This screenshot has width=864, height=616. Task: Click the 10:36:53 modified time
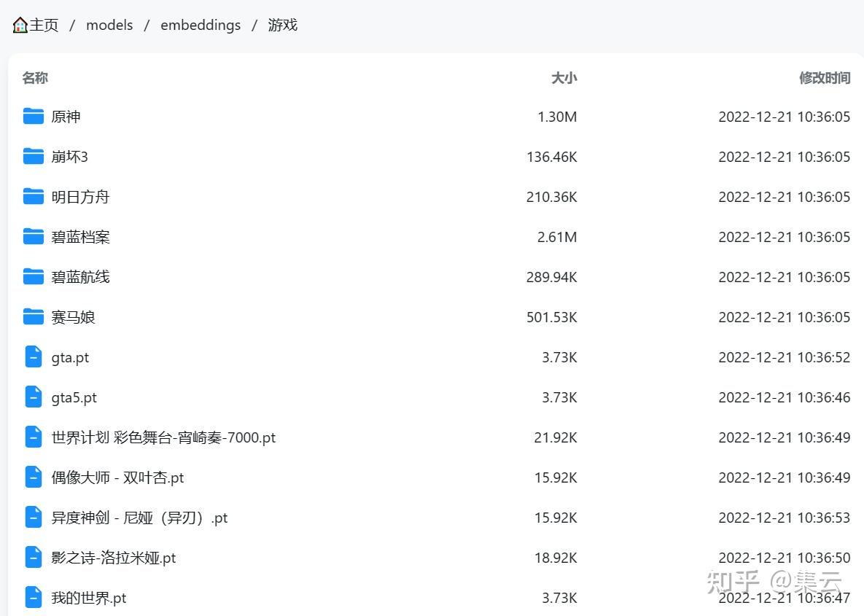point(824,518)
